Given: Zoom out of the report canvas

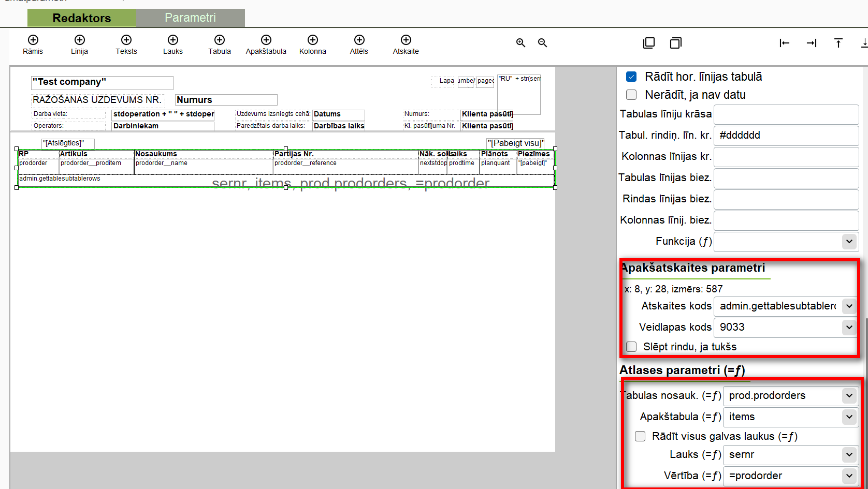Looking at the screenshot, I should coord(543,43).
